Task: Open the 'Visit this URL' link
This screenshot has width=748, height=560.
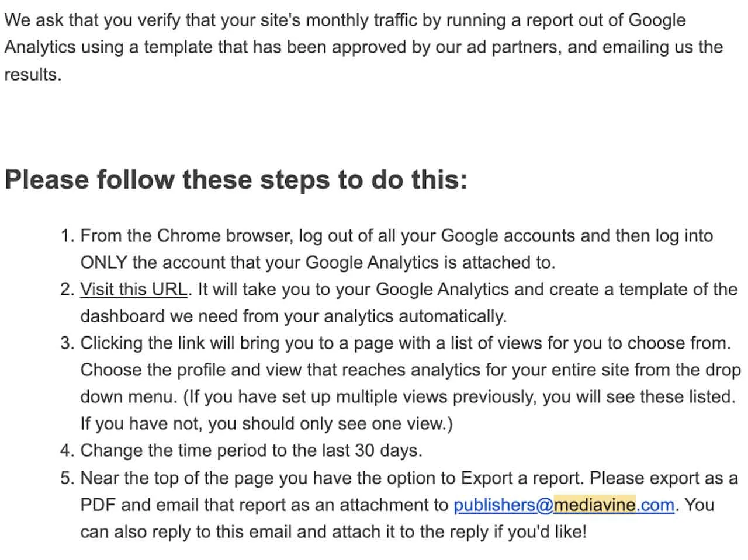Action: [x=134, y=290]
